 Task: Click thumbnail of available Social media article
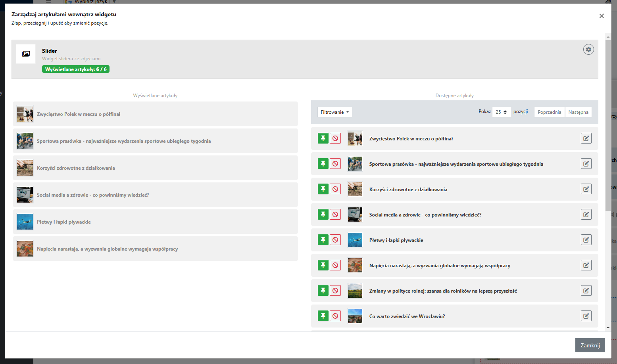pyautogui.click(x=355, y=215)
